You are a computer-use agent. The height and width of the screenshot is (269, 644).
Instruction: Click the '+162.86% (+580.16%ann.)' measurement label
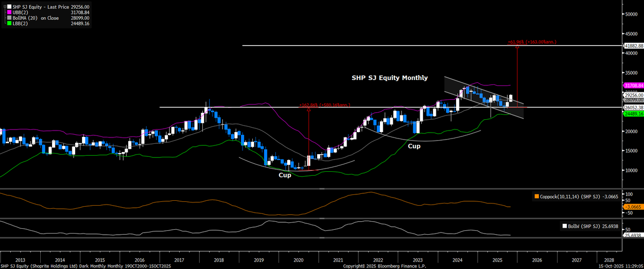click(325, 105)
